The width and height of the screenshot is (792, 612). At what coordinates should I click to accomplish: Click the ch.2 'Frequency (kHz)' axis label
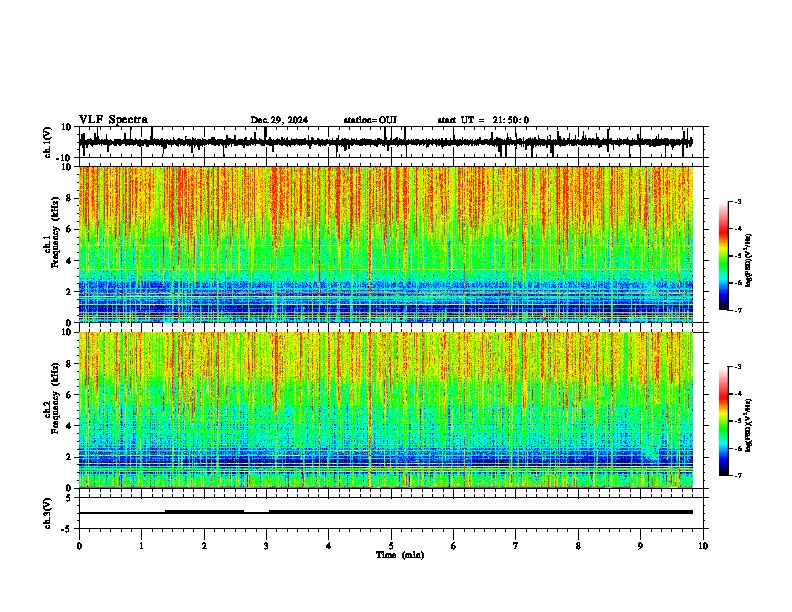(x=53, y=398)
